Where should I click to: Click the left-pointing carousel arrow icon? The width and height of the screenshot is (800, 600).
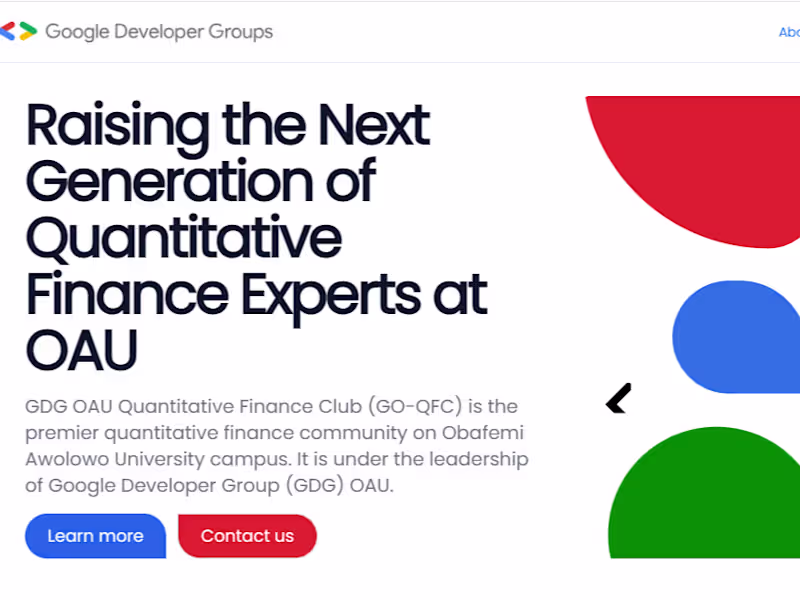(617, 400)
